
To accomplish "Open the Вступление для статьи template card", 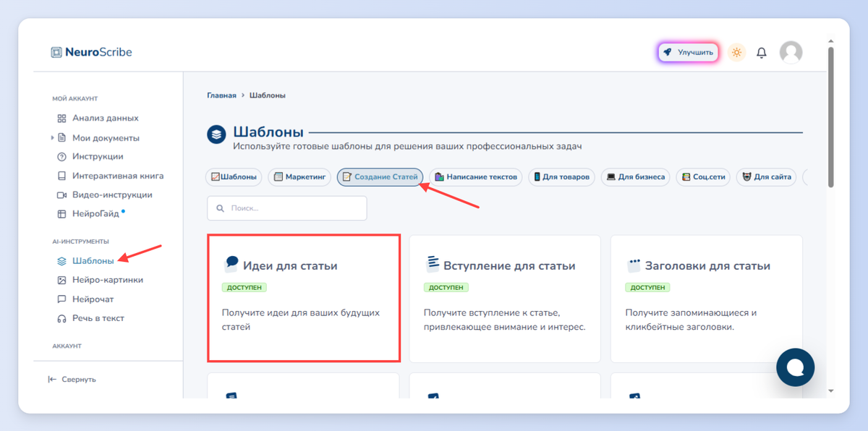I will coord(505,299).
